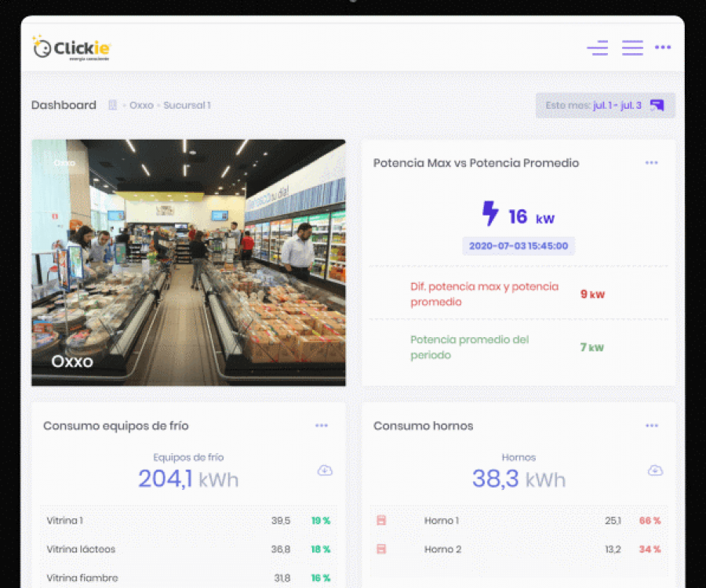The image size is (706, 588).
Task: Click the 9 kW difference value
Action: (x=592, y=294)
